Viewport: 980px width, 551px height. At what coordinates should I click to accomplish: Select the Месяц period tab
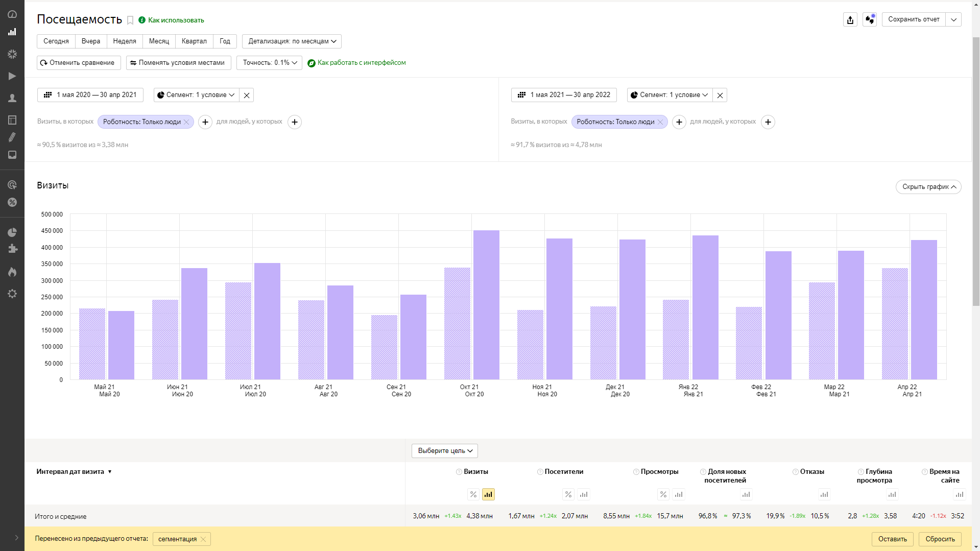click(159, 41)
